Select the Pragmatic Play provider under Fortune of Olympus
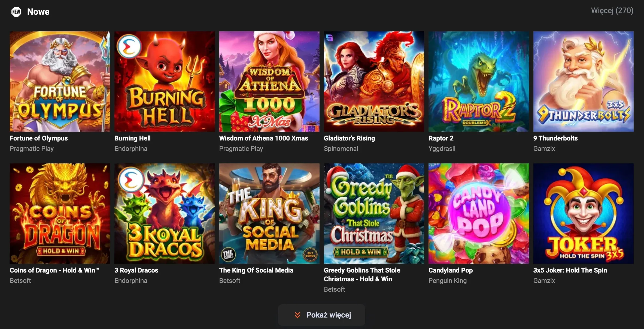This screenshot has height=329, width=644. (x=32, y=149)
